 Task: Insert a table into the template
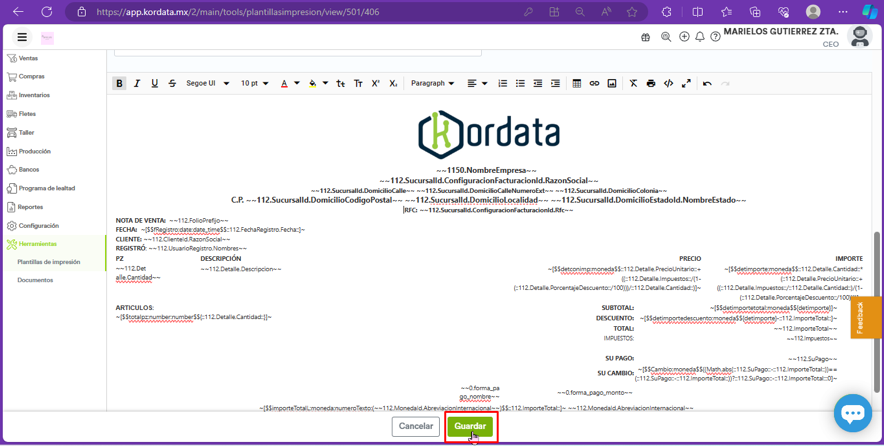576,84
